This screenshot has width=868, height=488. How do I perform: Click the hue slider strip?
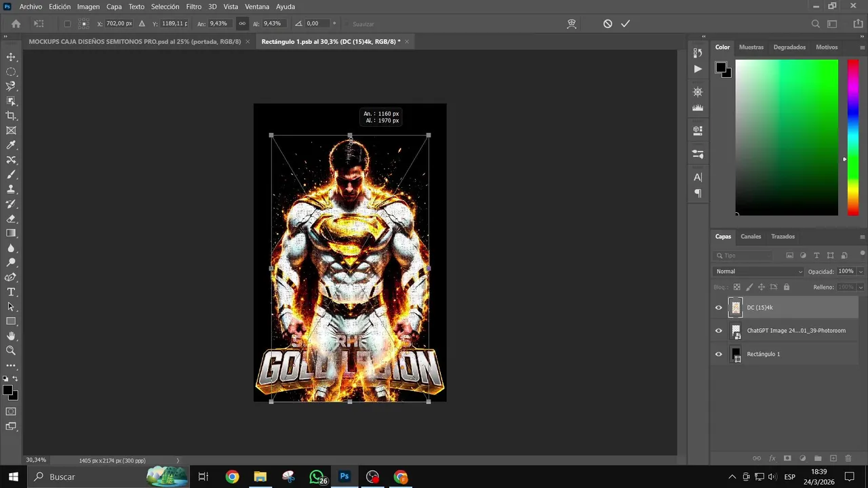tap(853, 138)
